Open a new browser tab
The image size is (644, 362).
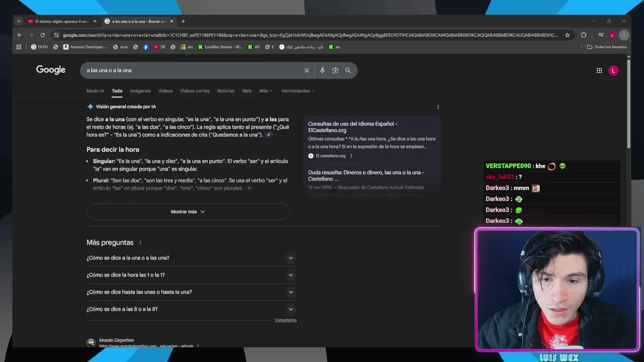pos(183,21)
